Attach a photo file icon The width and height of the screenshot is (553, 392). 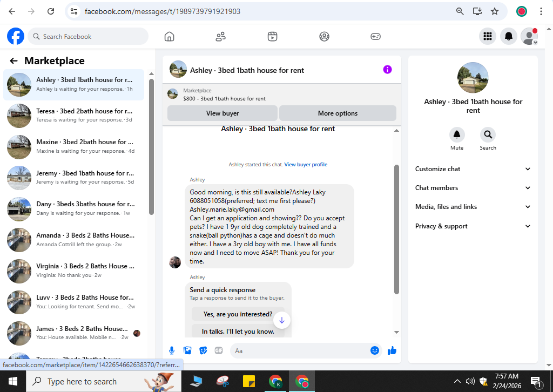pyautogui.click(x=187, y=350)
